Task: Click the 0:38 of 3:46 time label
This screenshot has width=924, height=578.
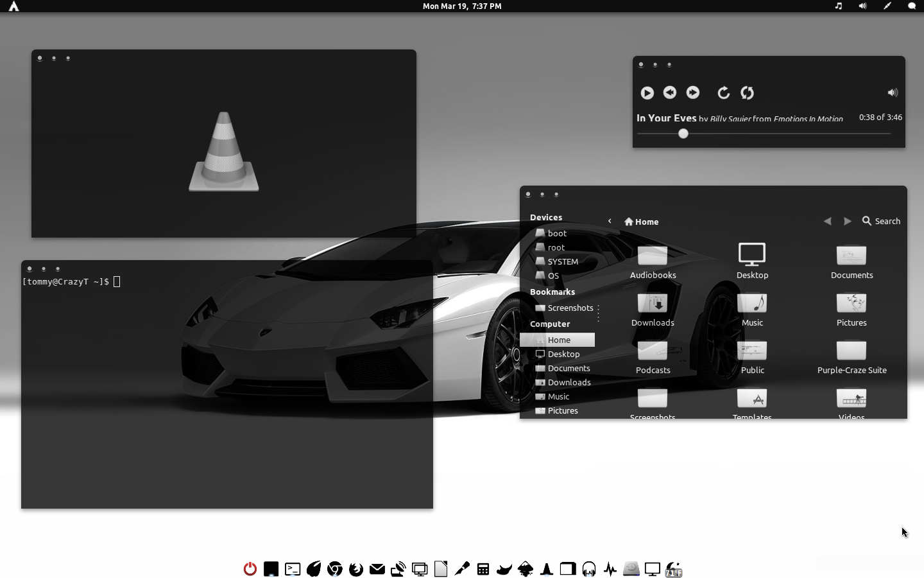Action: coord(880,118)
